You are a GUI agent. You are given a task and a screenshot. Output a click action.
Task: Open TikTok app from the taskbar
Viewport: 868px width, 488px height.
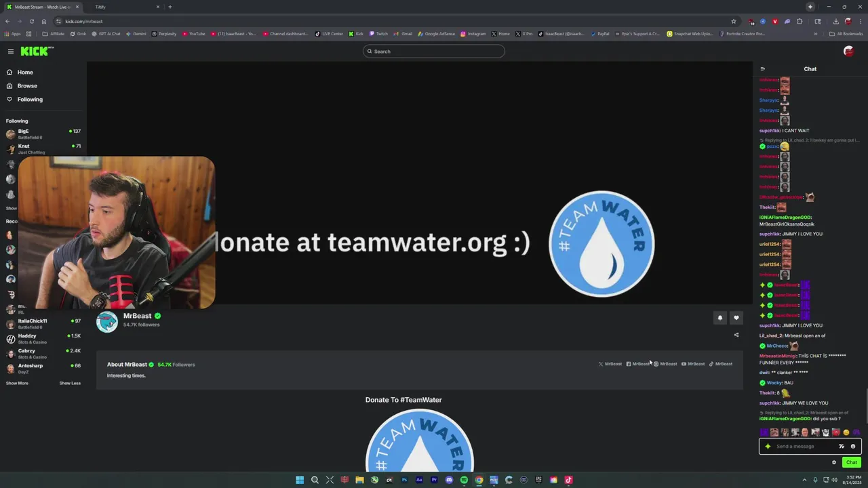(568, 480)
